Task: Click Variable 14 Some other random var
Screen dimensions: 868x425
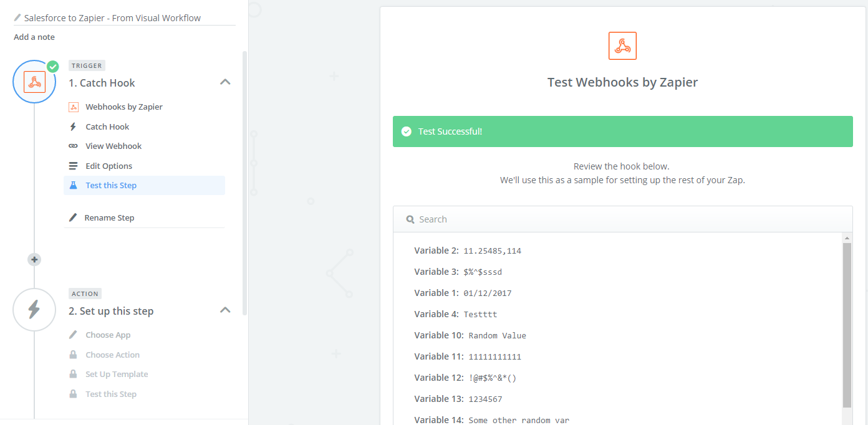Action: 519,420
